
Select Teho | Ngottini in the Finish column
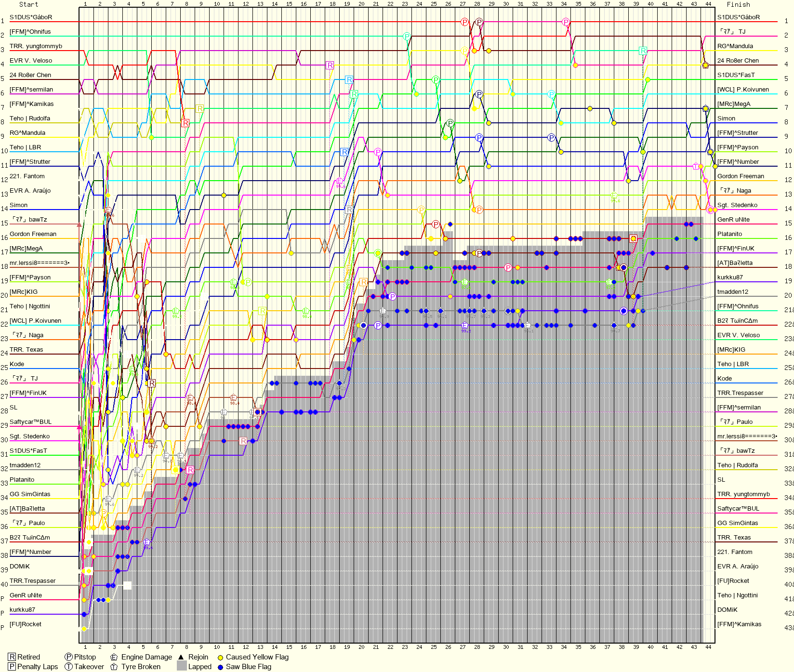click(738, 595)
